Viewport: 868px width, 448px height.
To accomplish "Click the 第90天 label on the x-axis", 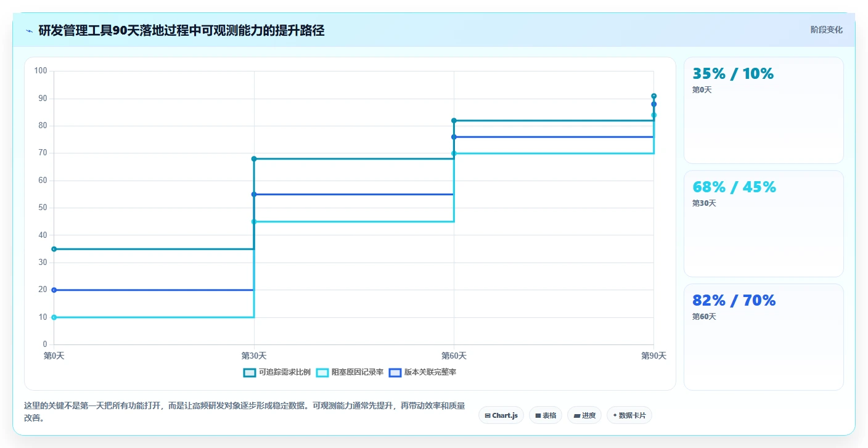I will coord(653,356).
